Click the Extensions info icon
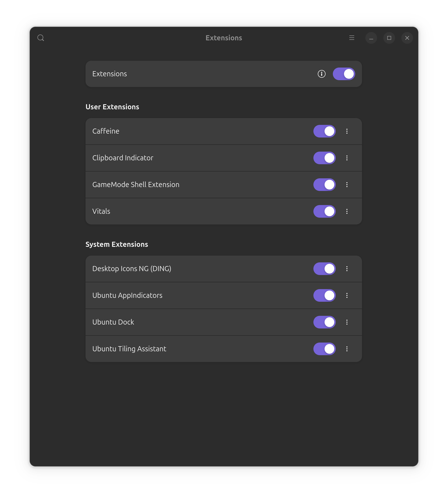The height and width of the screenshot is (499, 448). pos(321,74)
